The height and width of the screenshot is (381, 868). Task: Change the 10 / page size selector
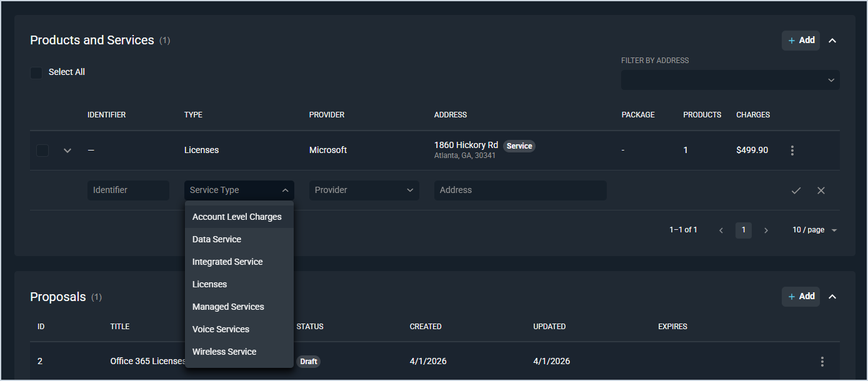click(x=814, y=230)
